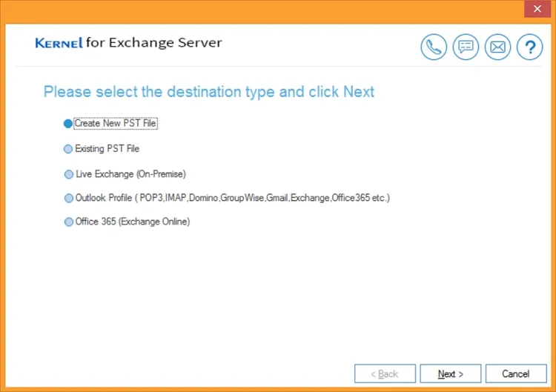This screenshot has width=556, height=392.
Task: Click the 'Please select the destination type' heading
Action: pos(209,92)
